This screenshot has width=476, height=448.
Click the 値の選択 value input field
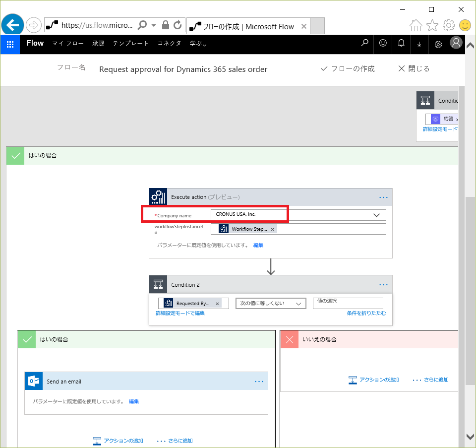(x=348, y=304)
